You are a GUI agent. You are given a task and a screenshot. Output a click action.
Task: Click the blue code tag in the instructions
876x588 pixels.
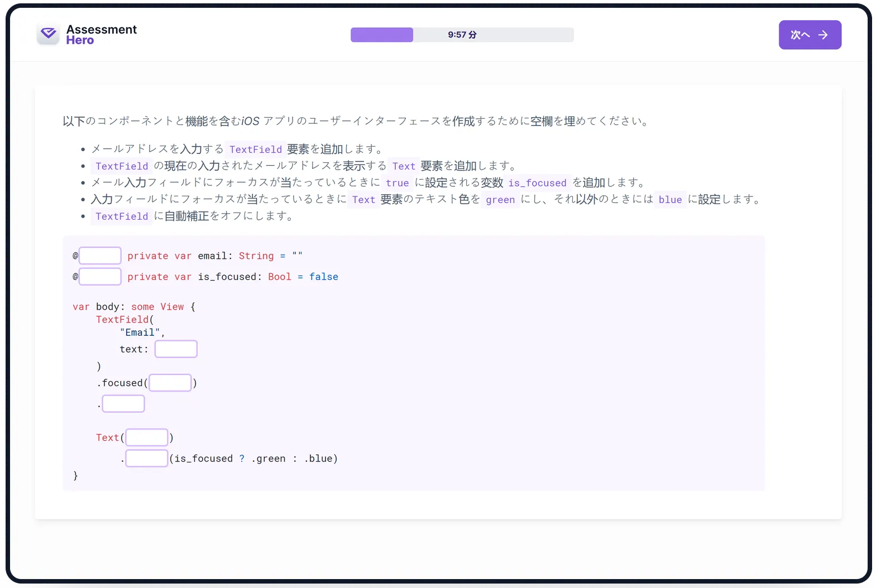pyautogui.click(x=669, y=200)
